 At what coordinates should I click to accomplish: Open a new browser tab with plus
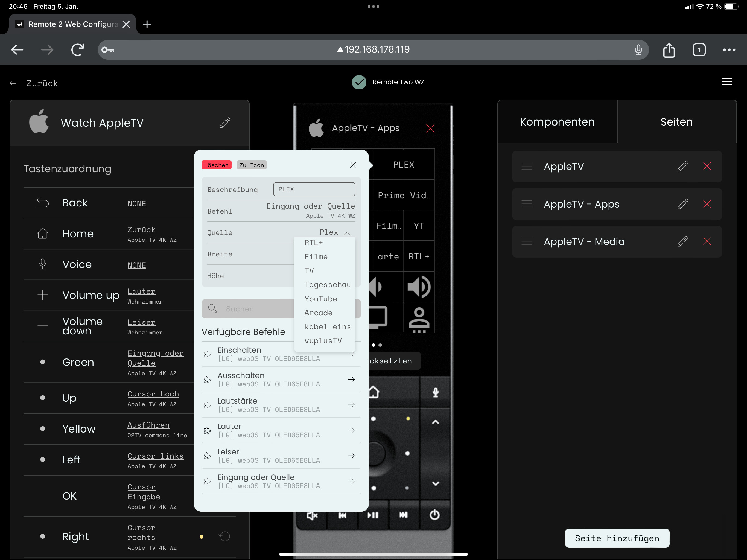click(147, 24)
